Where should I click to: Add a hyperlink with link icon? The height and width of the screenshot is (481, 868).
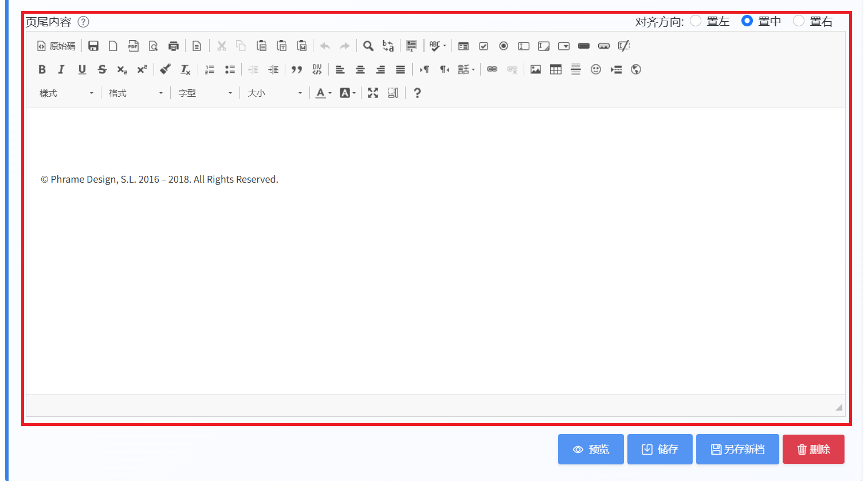click(492, 69)
